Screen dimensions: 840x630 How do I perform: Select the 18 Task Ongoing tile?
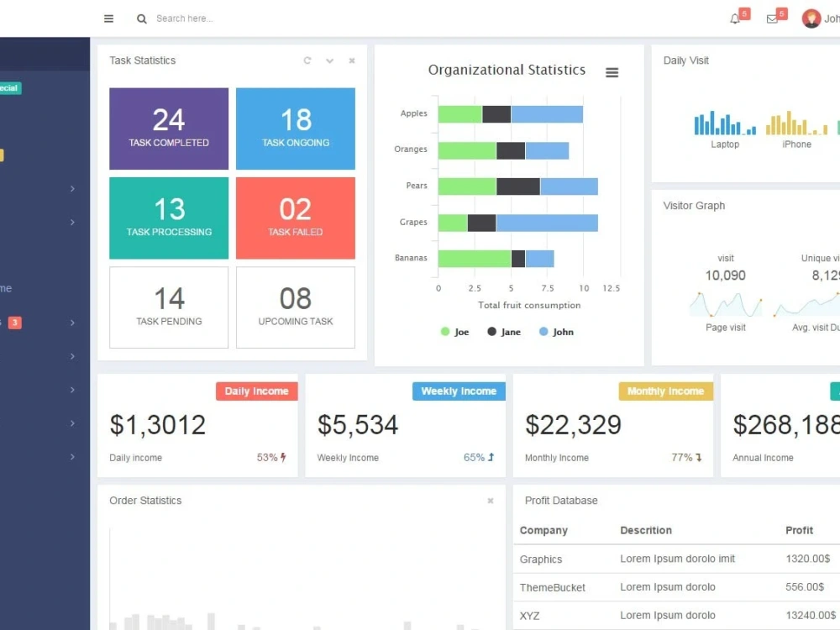(295, 129)
